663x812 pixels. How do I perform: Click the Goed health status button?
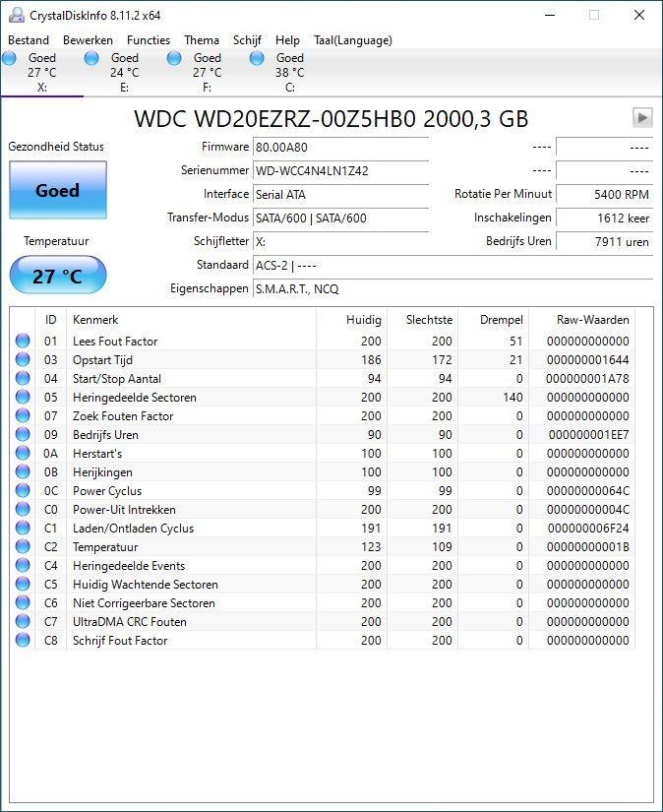pyautogui.click(x=58, y=190)
